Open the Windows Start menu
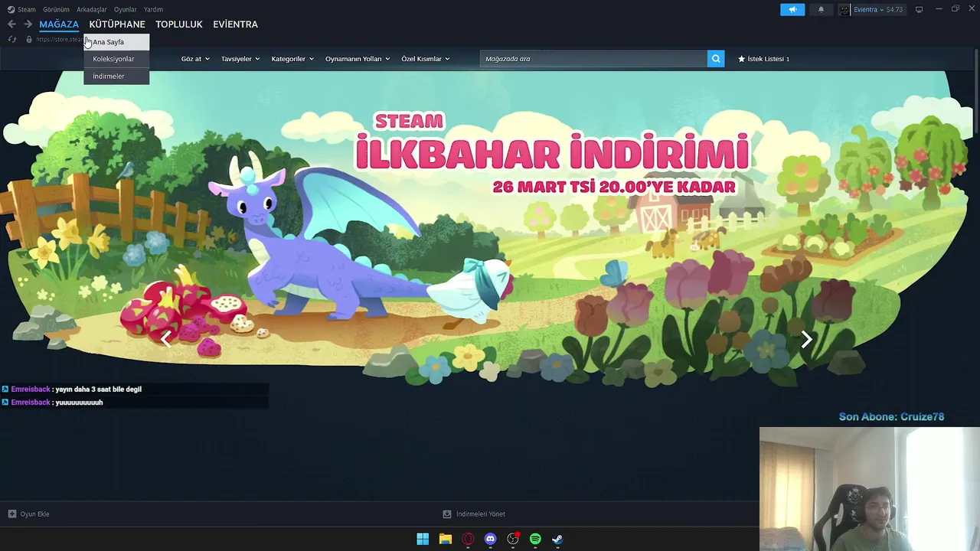 coord(423,539)
